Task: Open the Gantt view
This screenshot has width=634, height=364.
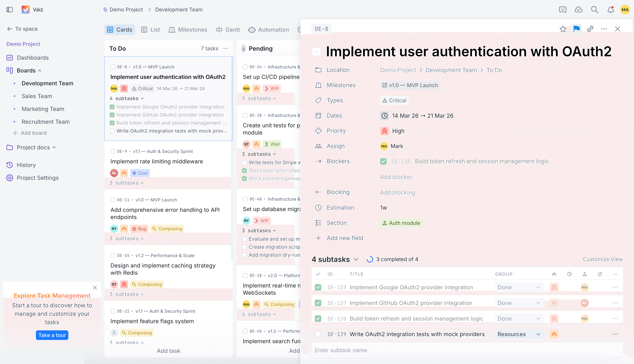Action: 228,29
